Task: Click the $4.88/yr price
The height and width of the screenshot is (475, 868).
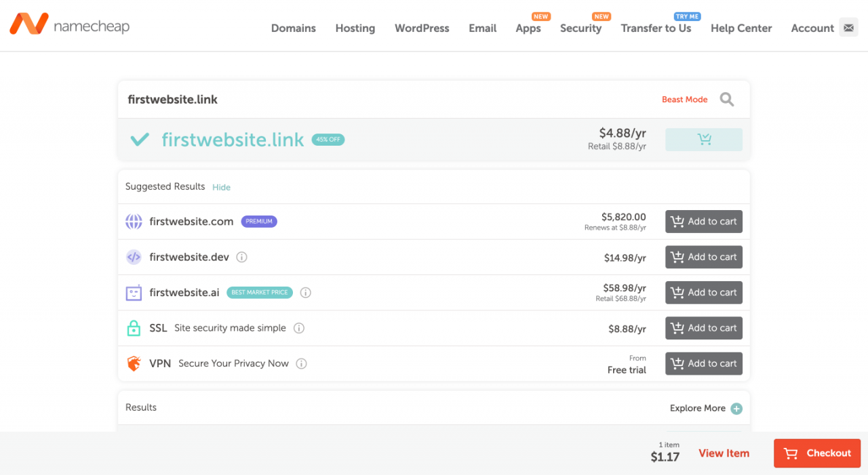Action: tap(623, 133)
